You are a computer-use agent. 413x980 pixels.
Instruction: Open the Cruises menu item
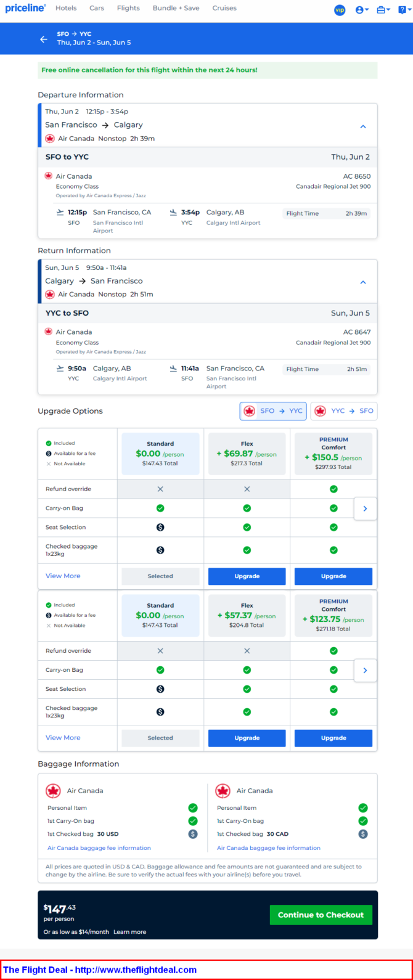(x=224, y=9)
